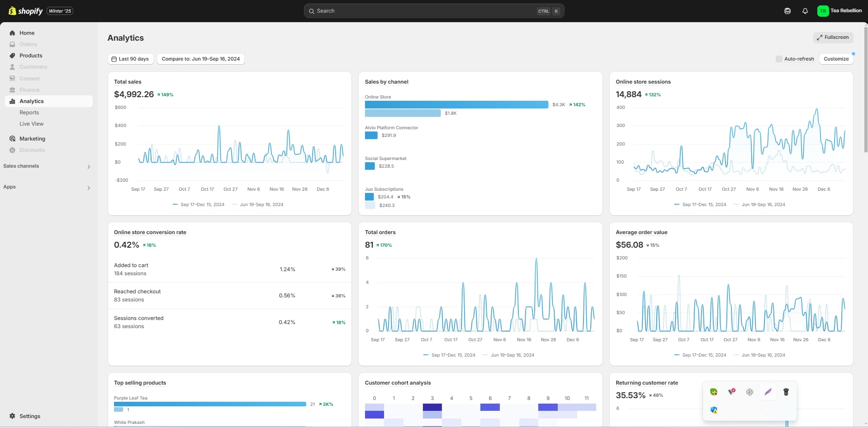Open the Compare to date range selector
Viewport: 868px width, 428px height.
click(x=201, y=59)
